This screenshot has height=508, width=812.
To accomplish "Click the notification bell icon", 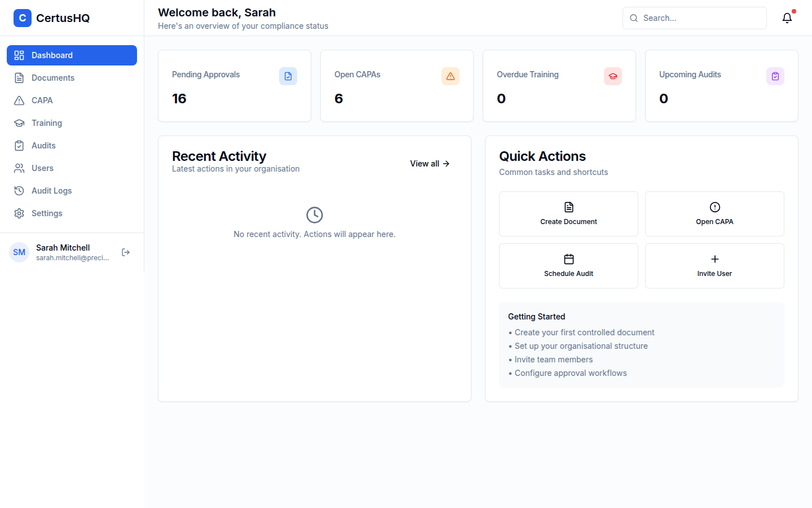I will click(787, 17).
